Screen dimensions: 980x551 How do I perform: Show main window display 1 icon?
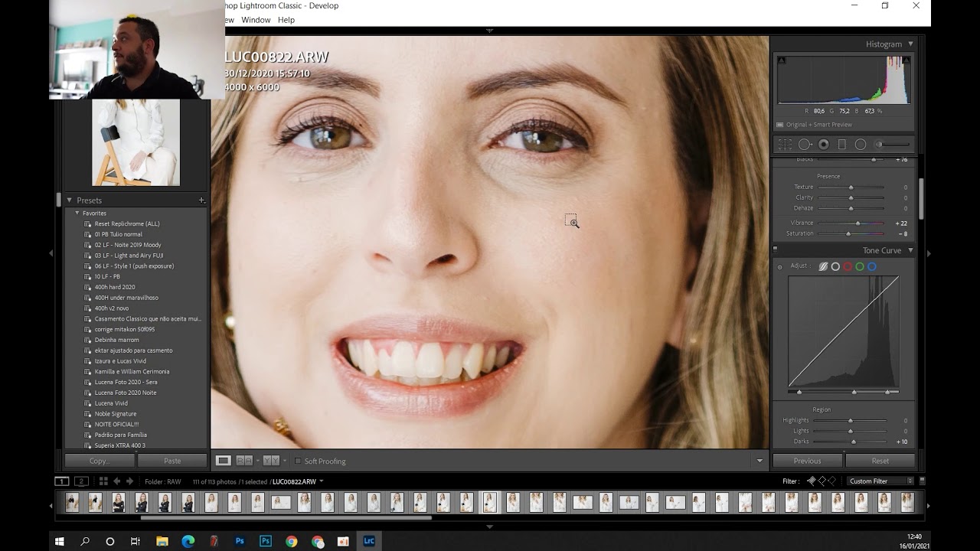[x=61, y=481]
